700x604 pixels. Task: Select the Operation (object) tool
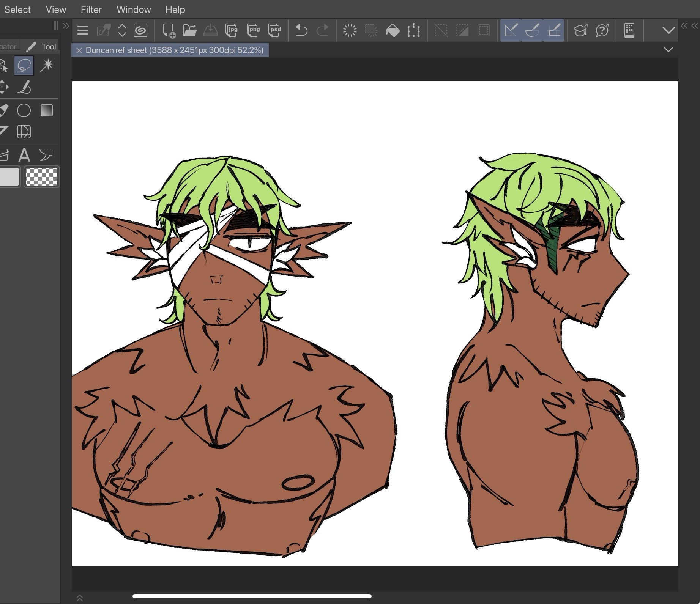(3, 66)
